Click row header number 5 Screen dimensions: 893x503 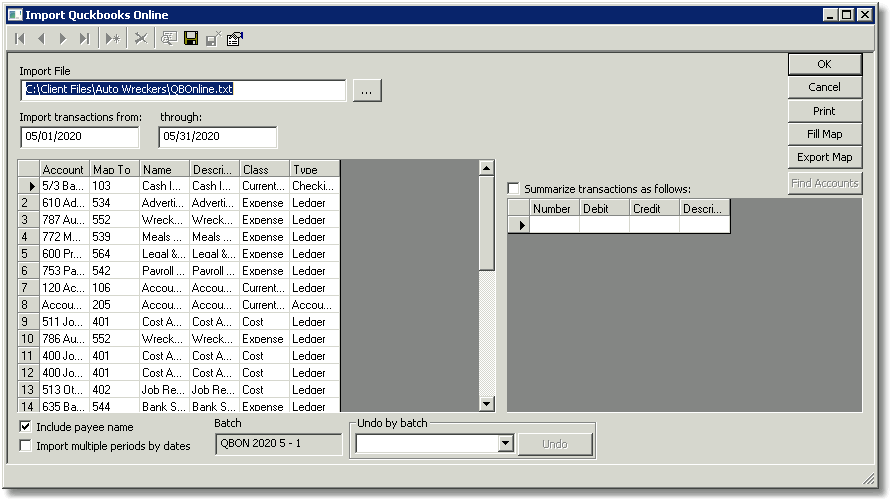(x=28, y=254)
